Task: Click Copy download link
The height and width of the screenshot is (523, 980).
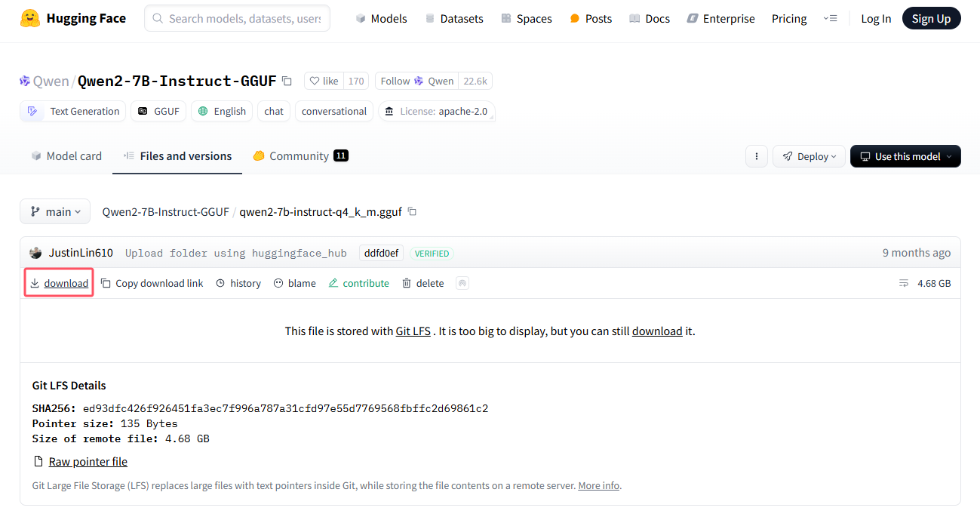Action: (x=152, y=283)
